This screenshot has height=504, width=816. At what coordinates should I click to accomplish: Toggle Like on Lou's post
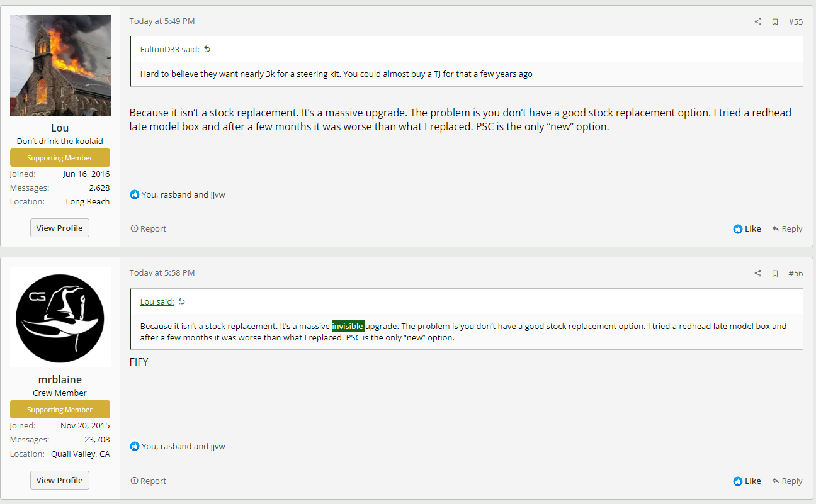coord(747,228)
